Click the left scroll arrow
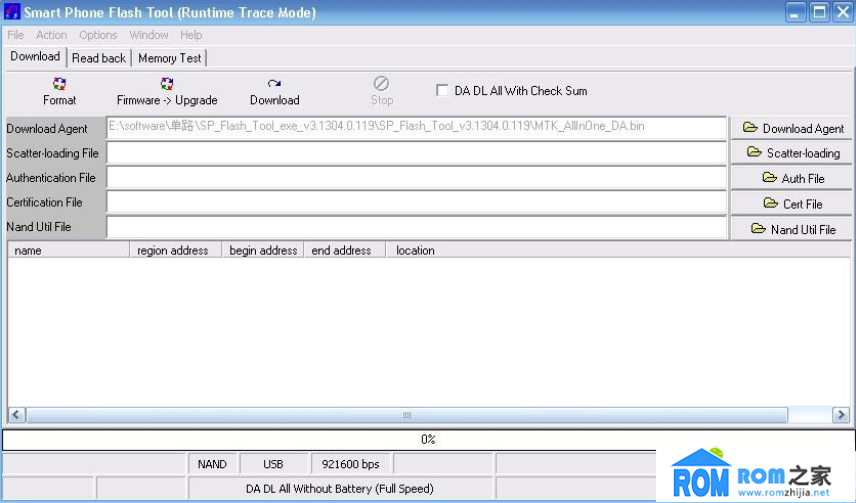856x503 pixels. (x=16, y=415)
